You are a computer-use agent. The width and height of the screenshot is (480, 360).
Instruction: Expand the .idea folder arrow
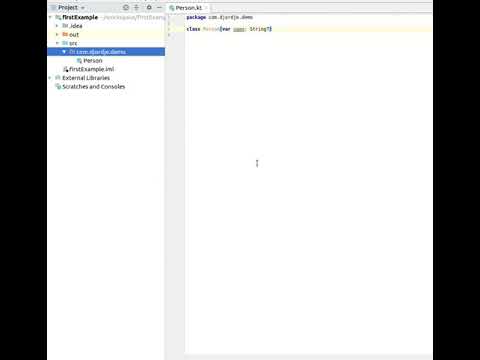(57, 26)
